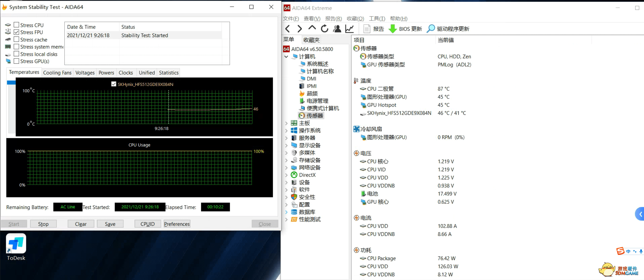Enable Stress local disks checkbox
This screenshot has height=280, width=644.
[x=17, y=54]
